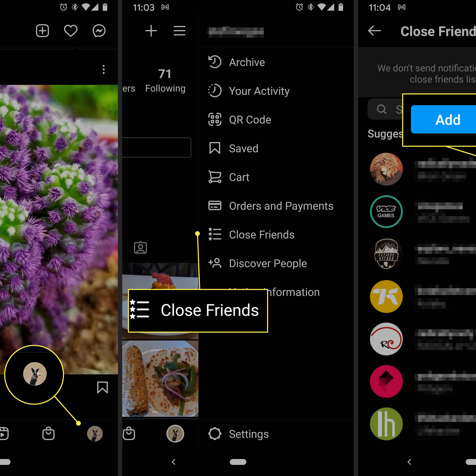476x476 pixels.
Task: Tap Add button on Close Friends screen
Action: 445,119
